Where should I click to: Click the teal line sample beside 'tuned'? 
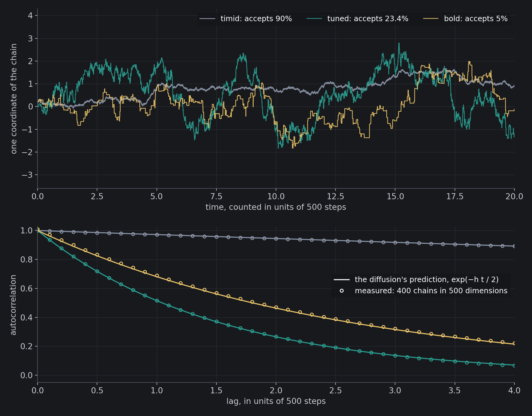[314, 19]
